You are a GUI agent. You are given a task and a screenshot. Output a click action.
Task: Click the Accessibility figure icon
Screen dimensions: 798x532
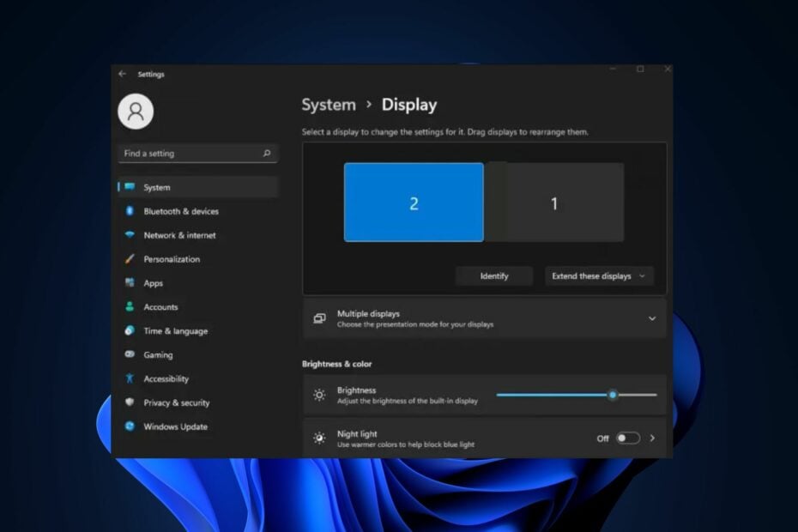(x=130, y=378)
